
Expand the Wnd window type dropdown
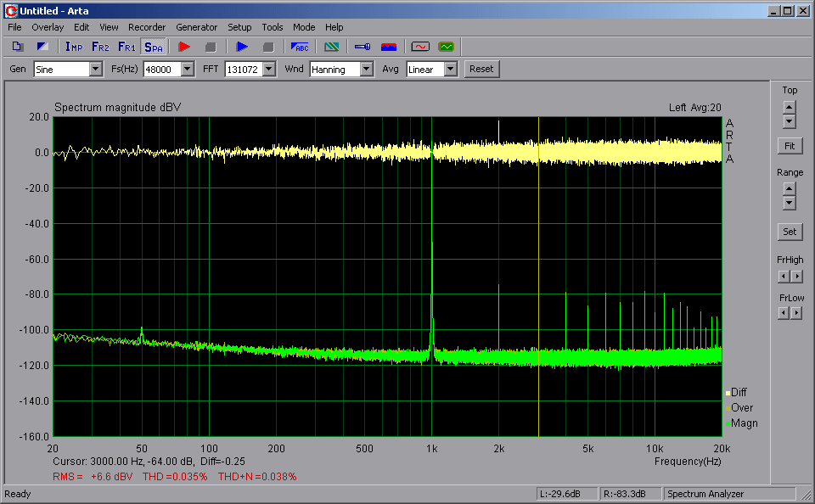pos(367,70)
